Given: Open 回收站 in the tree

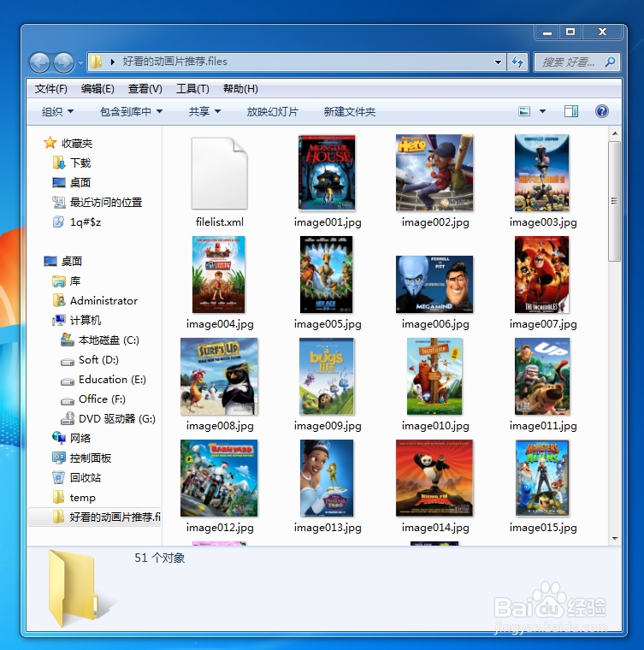Looking at the screenshot, I should tap(77, 477).
